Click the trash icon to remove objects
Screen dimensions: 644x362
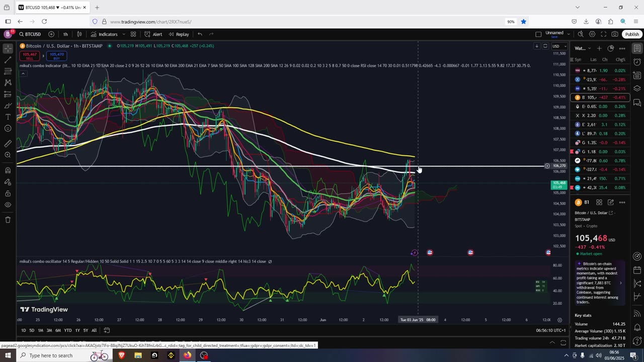(x=8, y=220)
